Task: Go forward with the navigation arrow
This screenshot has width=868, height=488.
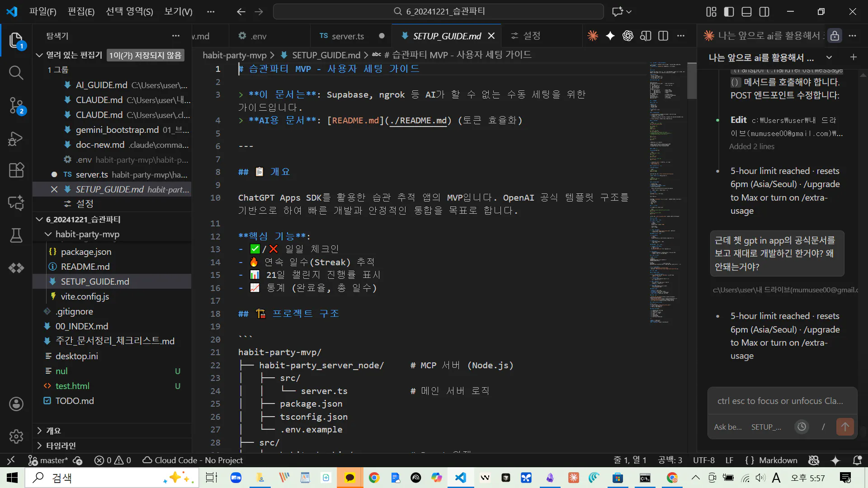Action: (259, 12)
